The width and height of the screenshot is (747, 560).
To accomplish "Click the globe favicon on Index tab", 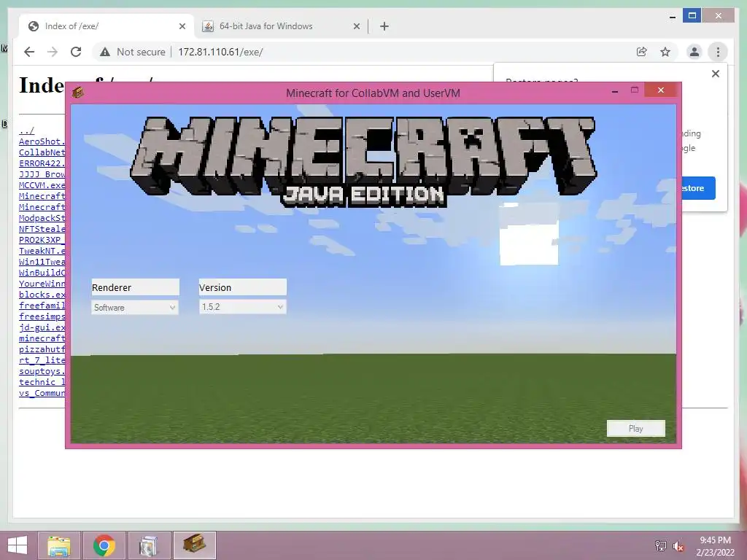I will [34, 26].
